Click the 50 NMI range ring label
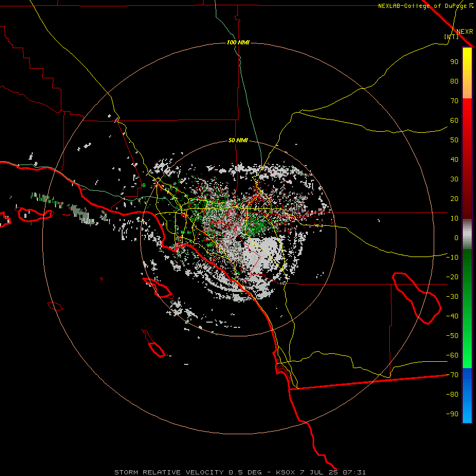This screenshot has width=476, height=476. coord(238,140)
